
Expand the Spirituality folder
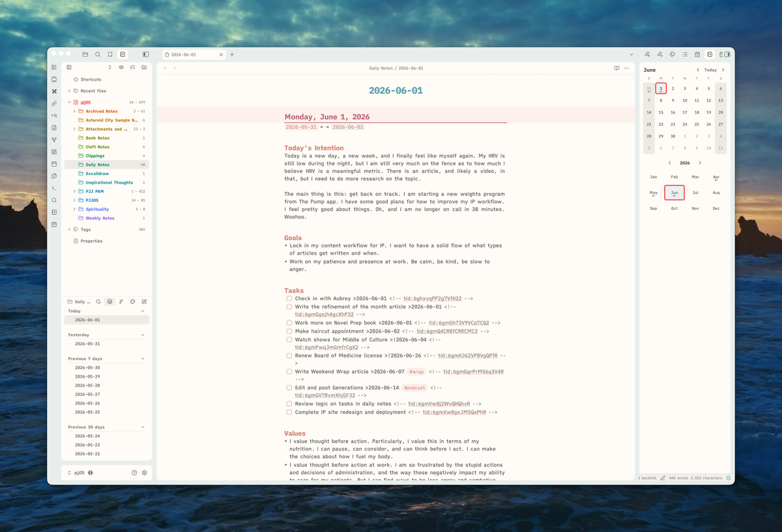(74, 209)
